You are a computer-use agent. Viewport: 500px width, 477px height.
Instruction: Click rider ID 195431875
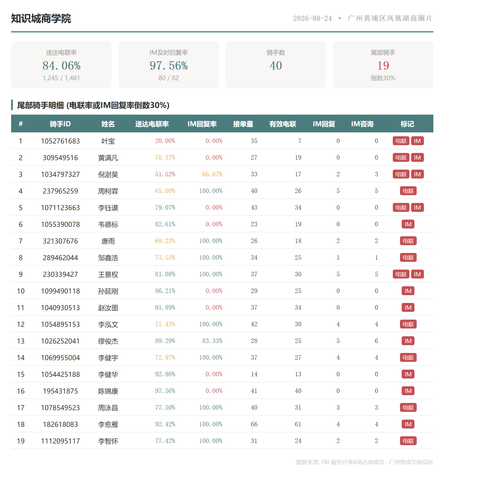60,391
